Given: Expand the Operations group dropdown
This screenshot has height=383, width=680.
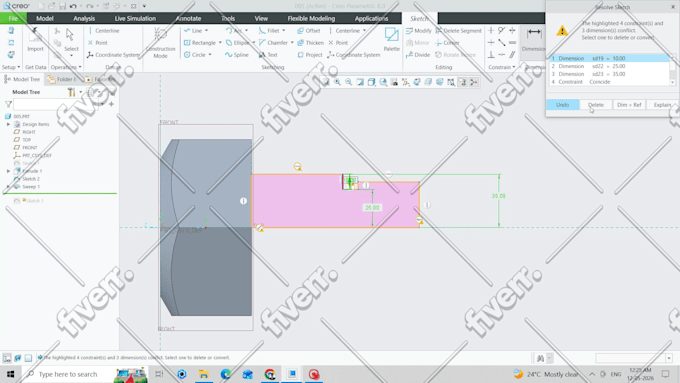Looking at the screenshot, I should (66, 67).
